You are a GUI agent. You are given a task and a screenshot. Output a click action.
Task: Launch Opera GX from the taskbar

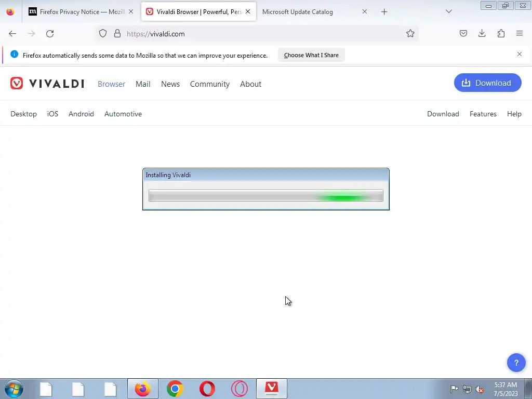[x=240, y=389]
